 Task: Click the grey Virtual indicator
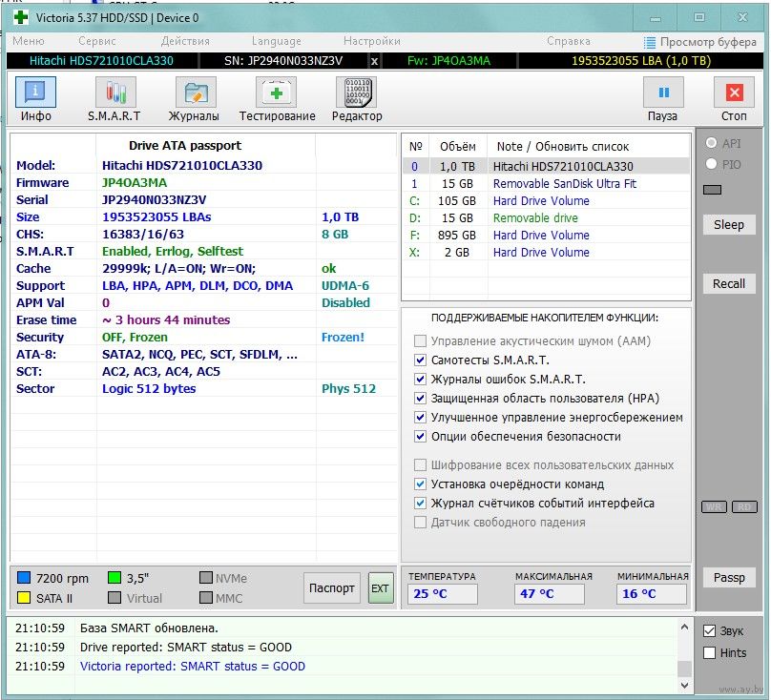[115, 597]
